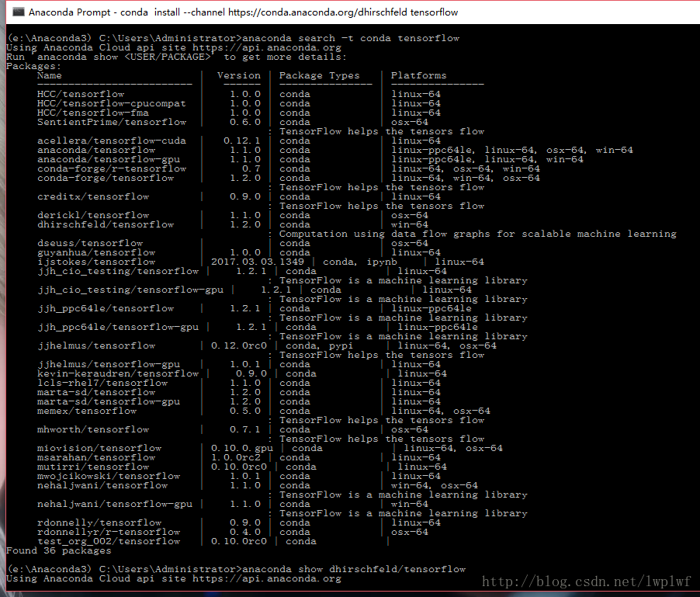Viewport: 700px width, 597px height.
Task: Select 'jjhelmus/tensorflow-gpu' package name
Action: tap(109, 364)
